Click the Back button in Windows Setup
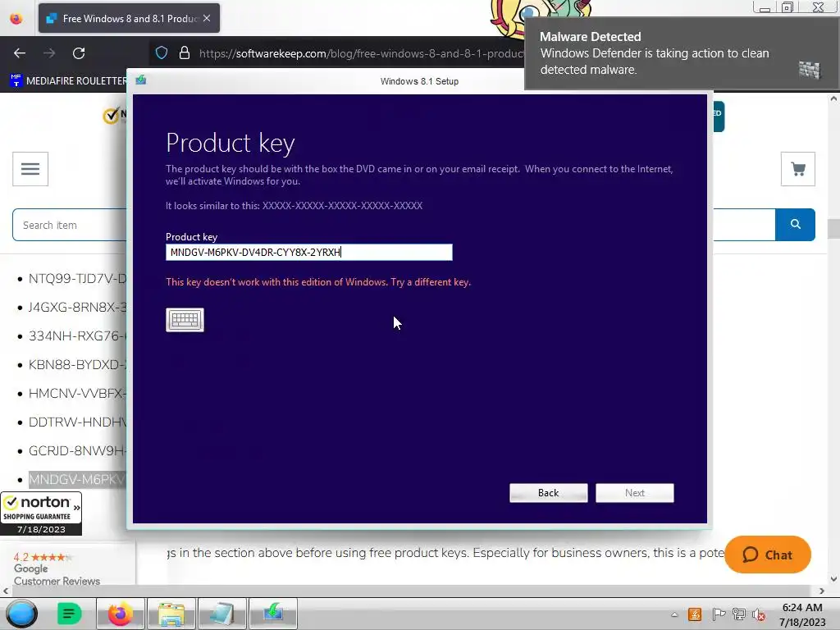 click(548, 493)
